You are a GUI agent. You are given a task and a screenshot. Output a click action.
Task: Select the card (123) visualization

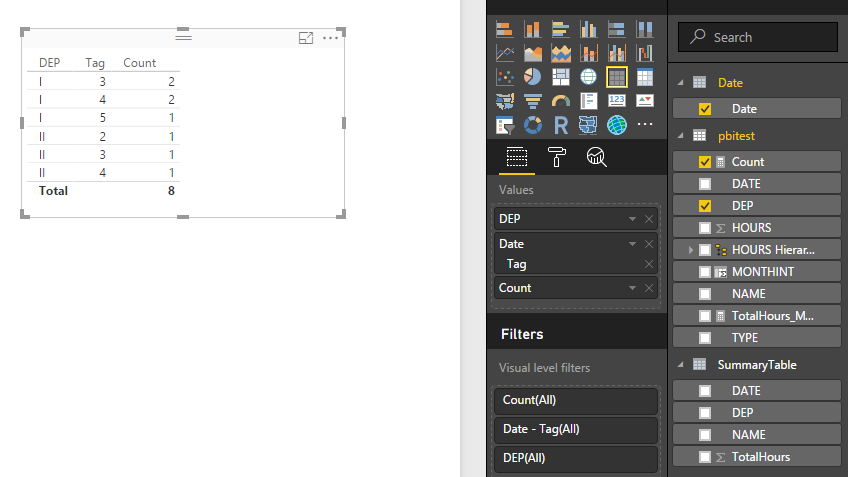pyautogui.click(x=617, y=101)
